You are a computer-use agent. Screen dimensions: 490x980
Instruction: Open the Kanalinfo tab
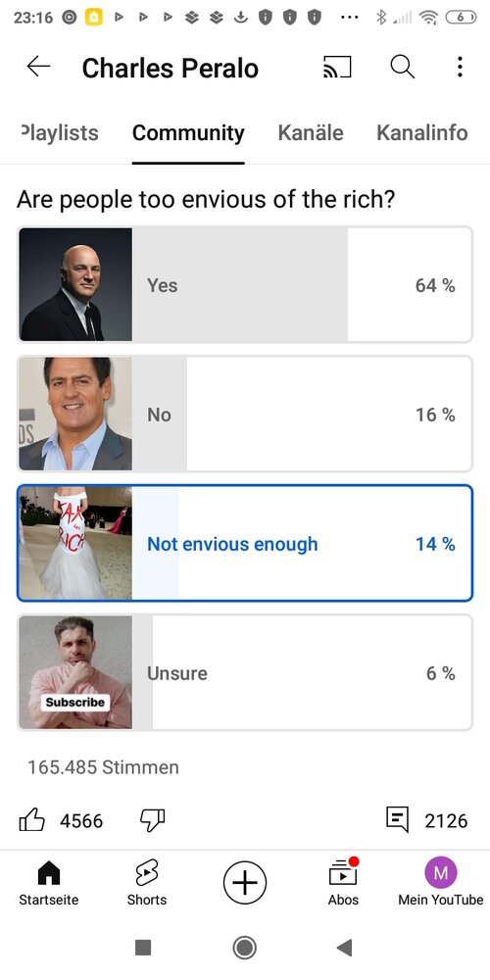pos(421,132)
